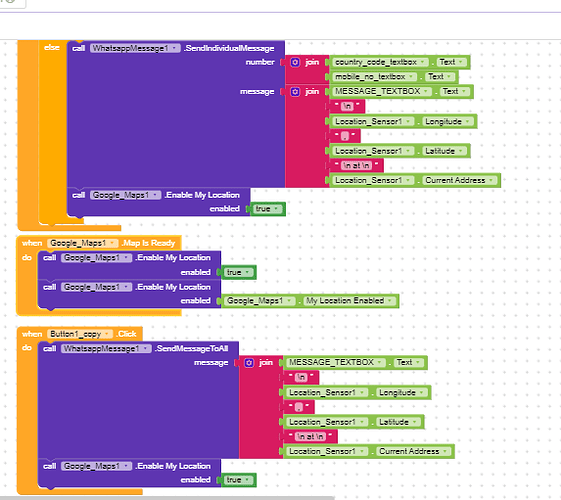The height and width of the screenshot is (500, 561).
Task: Click the \n at \n text string in bottom join
Action: tap(311, 436)
